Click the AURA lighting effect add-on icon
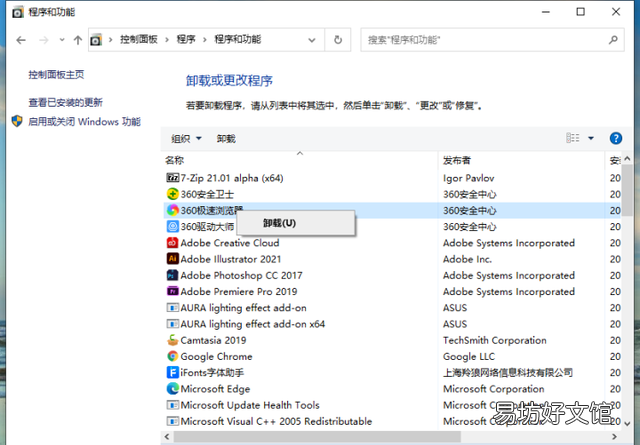The image size is (640, 445). 173,307
